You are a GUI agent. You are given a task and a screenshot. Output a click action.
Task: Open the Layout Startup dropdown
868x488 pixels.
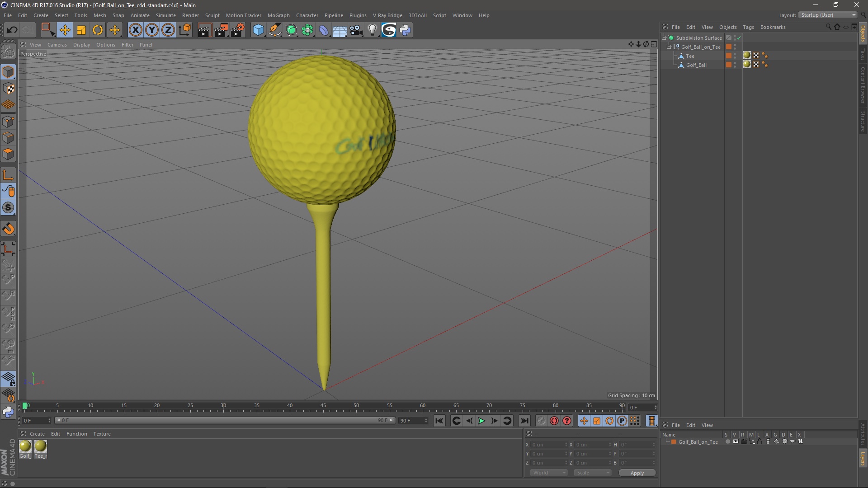[828, 15]
